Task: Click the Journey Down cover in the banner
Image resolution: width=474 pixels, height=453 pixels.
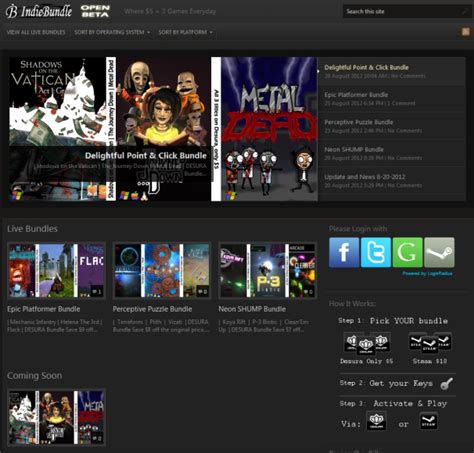Action: coord(163,129)
